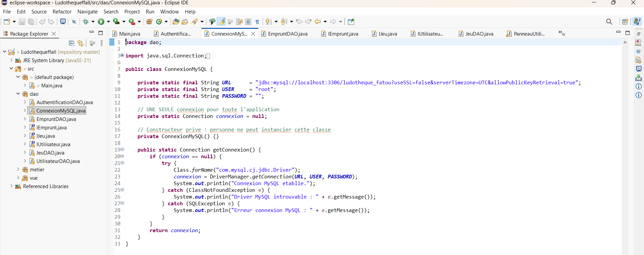This screenshot has height=255, width=644.
Task: Collapse the Ludothequeffall project node
Action: pyautogui.click(x=5, y=52)
